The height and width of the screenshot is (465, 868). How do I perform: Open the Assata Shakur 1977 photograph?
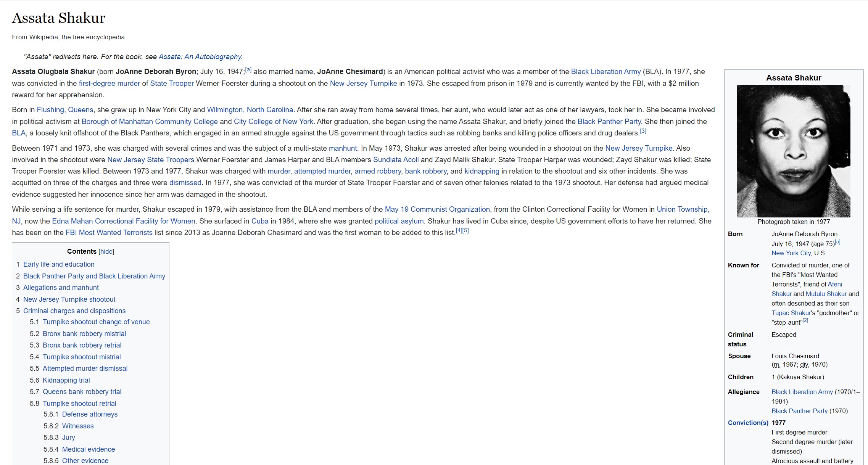pyautogui.click(x=794, y=151)
